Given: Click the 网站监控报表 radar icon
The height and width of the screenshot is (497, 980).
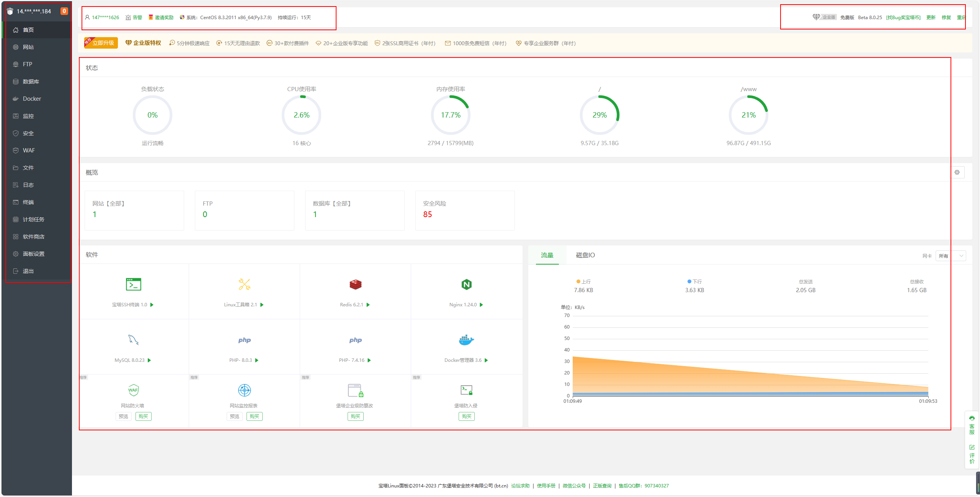Looking at the screenshot, I should click(244, 390).
